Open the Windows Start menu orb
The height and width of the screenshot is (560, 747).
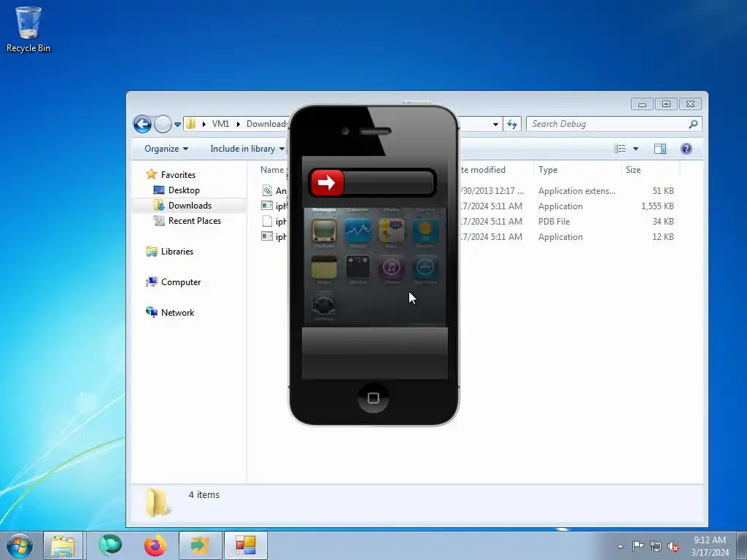[20, 545]
